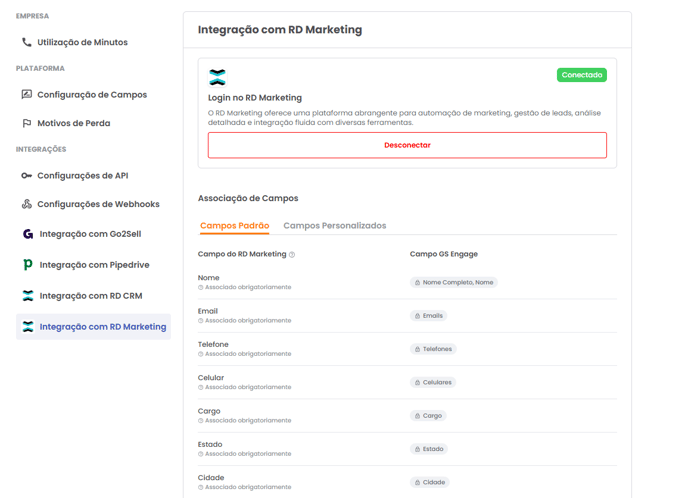Click the locked Telefones field chip
The width and height of the screenshot is (688, 498).
pos(433,349)
